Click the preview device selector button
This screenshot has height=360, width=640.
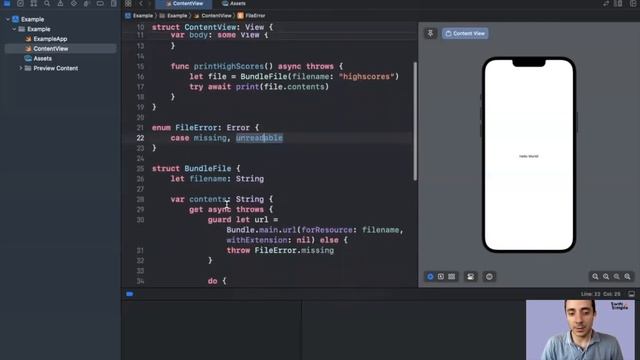tap(489, 277)
